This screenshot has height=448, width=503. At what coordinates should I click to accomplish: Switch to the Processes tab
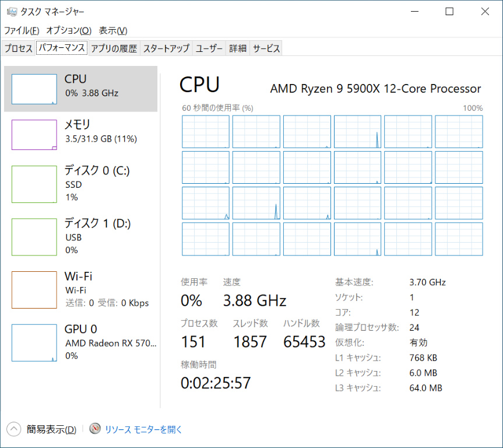pyautogui.click(x=19, y=48)
